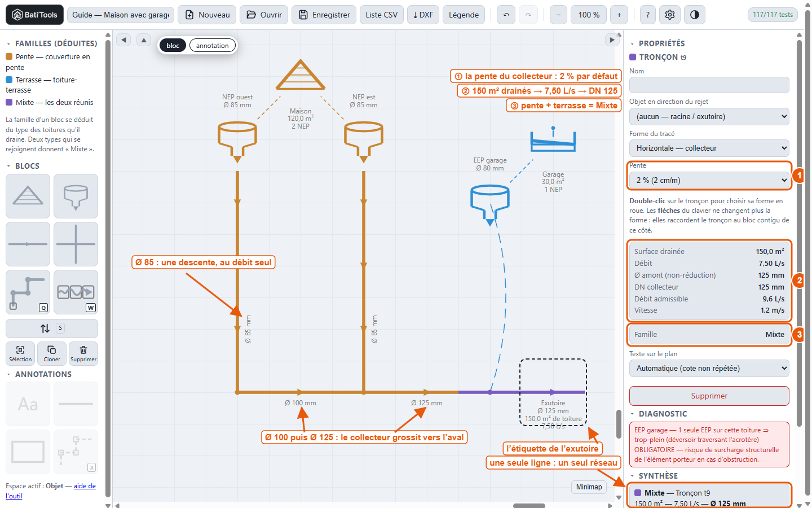Pick the horizontal collector segment block
The width and height of the screenshot is (812, 508).
click(x=28, y=244)
